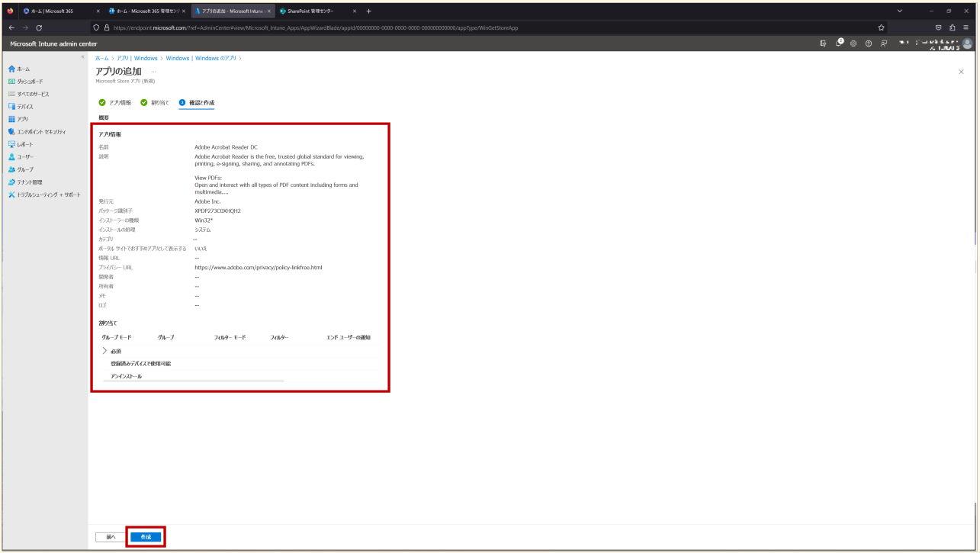Click the アプリ | Windows breadcrumb link

pos(137,58)
